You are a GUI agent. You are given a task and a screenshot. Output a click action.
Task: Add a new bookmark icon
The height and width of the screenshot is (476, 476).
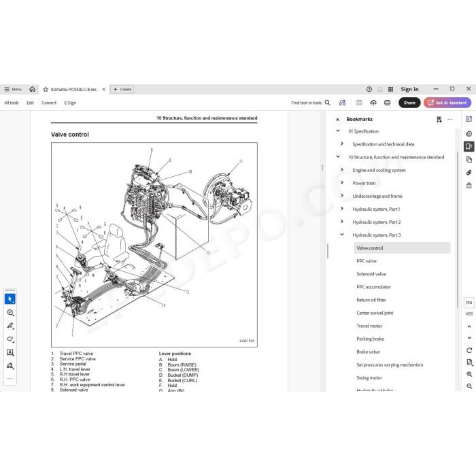[439, 120]
